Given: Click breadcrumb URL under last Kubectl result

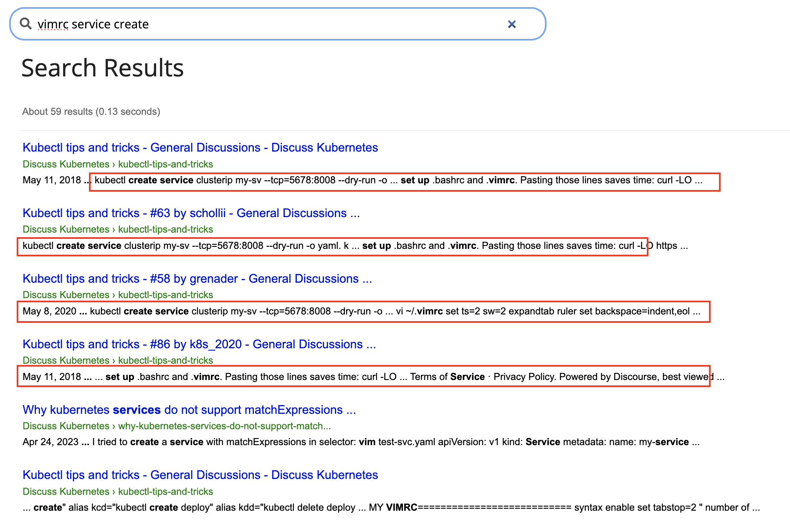Looking at the screenshot, I should pyautogui.click(x=118, y=491).
